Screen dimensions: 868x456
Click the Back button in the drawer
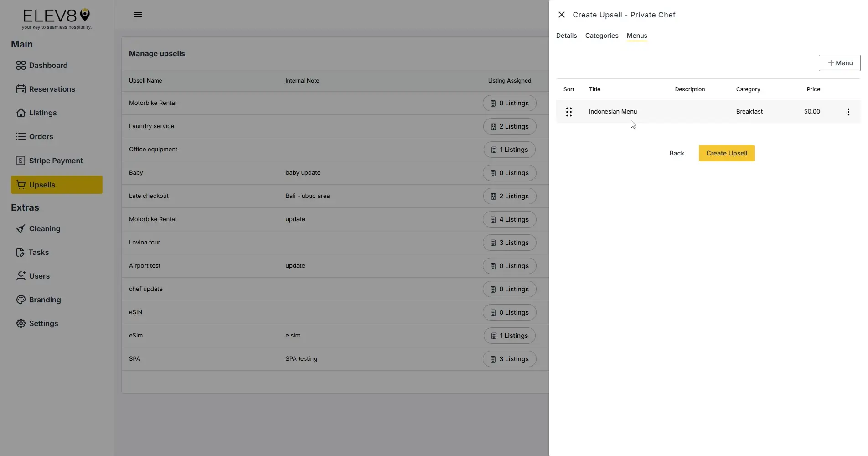tap(677, 153)
